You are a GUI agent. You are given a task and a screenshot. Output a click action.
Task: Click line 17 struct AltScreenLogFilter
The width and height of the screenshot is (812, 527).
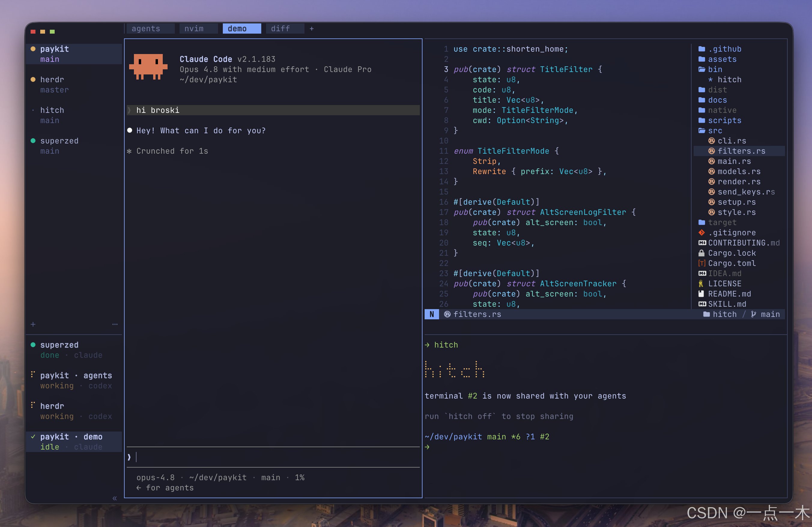pos(544,212)
